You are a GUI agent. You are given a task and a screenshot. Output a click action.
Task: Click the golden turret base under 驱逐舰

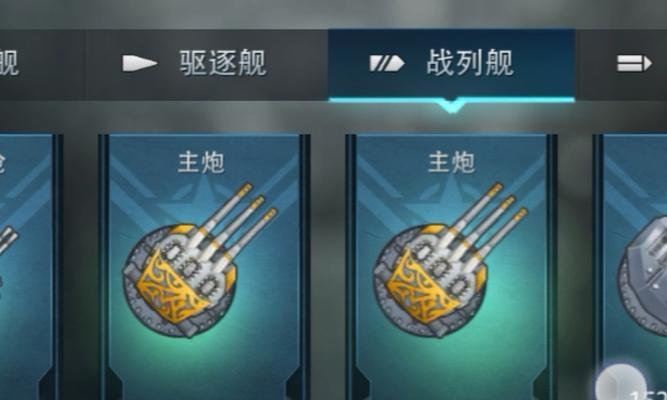[172, 287]
